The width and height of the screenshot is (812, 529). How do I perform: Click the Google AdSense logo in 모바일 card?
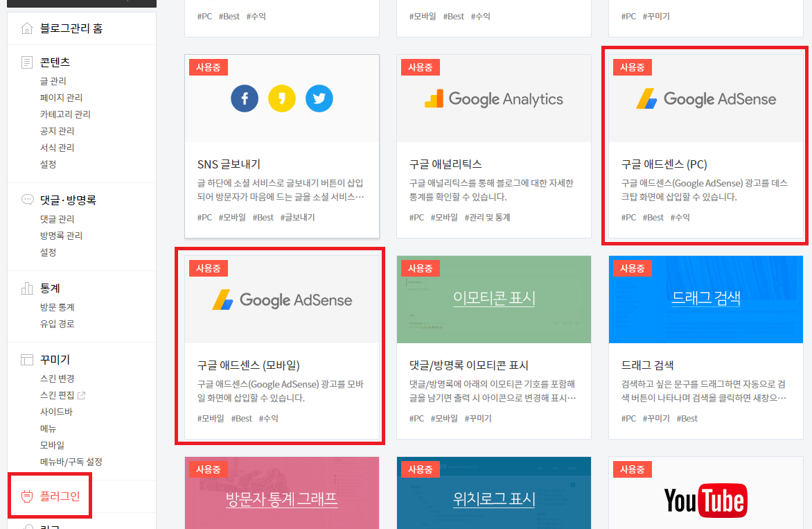(282, 300)
